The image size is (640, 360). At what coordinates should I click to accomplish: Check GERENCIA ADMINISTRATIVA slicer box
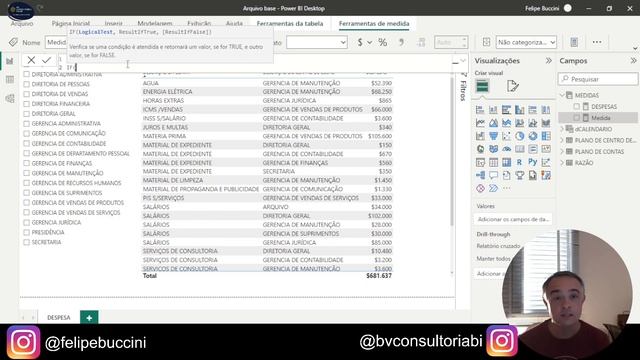point(27,123)
